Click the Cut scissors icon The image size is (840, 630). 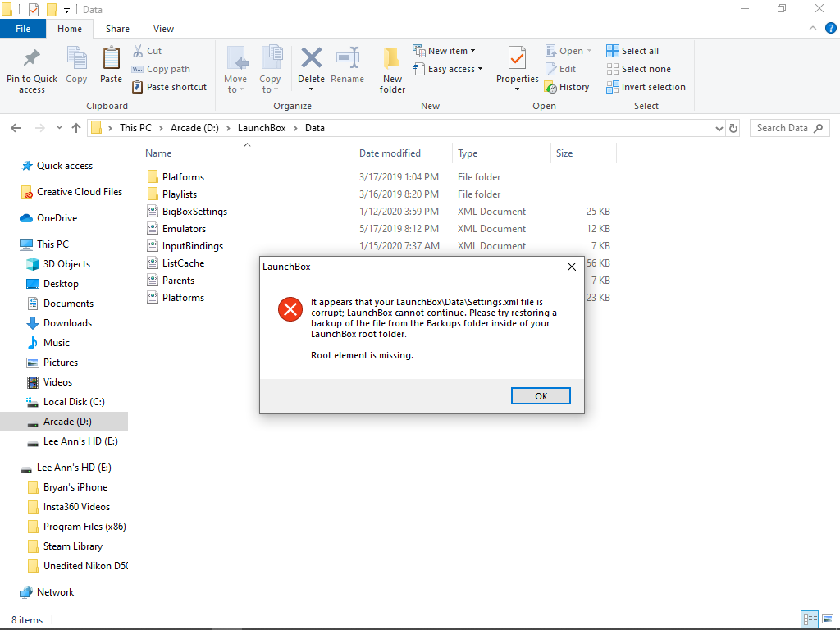point(138,51)
